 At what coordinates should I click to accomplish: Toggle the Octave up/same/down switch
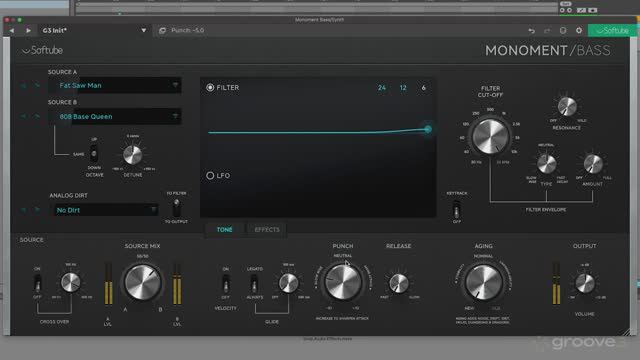[94, 153]
